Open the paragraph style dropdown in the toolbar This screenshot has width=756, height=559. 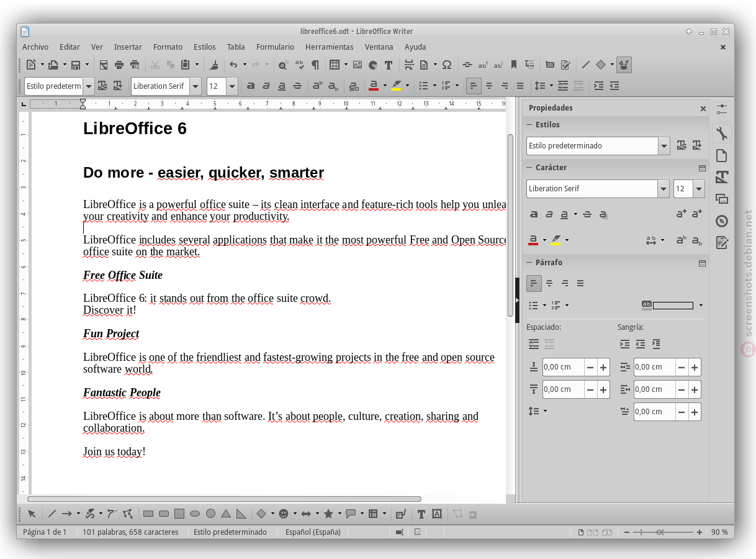[89, 86]
